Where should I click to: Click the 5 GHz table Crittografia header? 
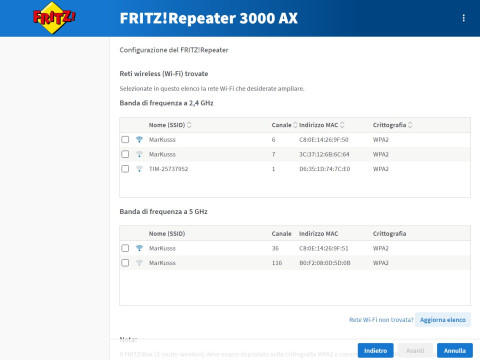pyautogui.click(x=389, y=234)
